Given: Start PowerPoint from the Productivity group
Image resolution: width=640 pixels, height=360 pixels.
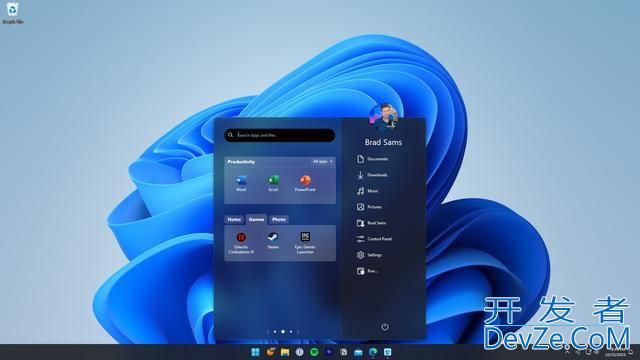Looking at the screenshot, I should (x=305, y=183).
